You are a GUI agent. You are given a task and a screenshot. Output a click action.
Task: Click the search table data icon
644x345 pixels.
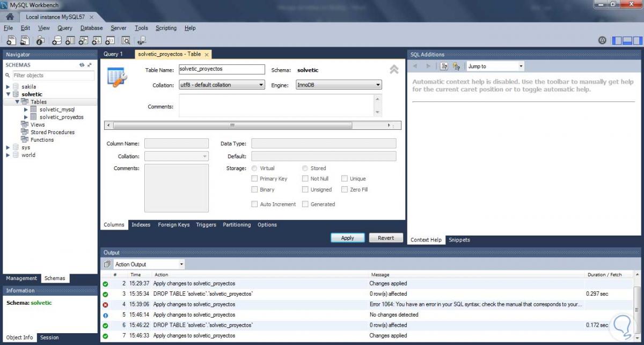pyautogui.click(x=126, y=40)
